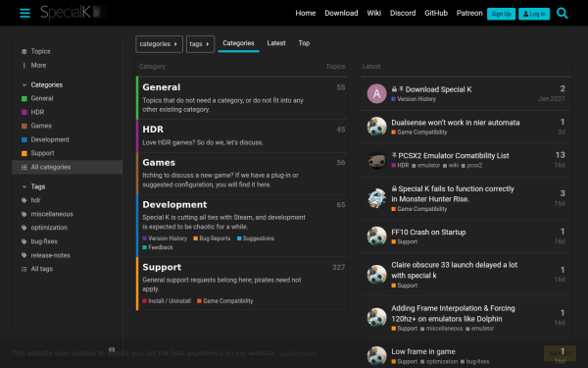Click the release-notes tag icon in sidebar

24,255
